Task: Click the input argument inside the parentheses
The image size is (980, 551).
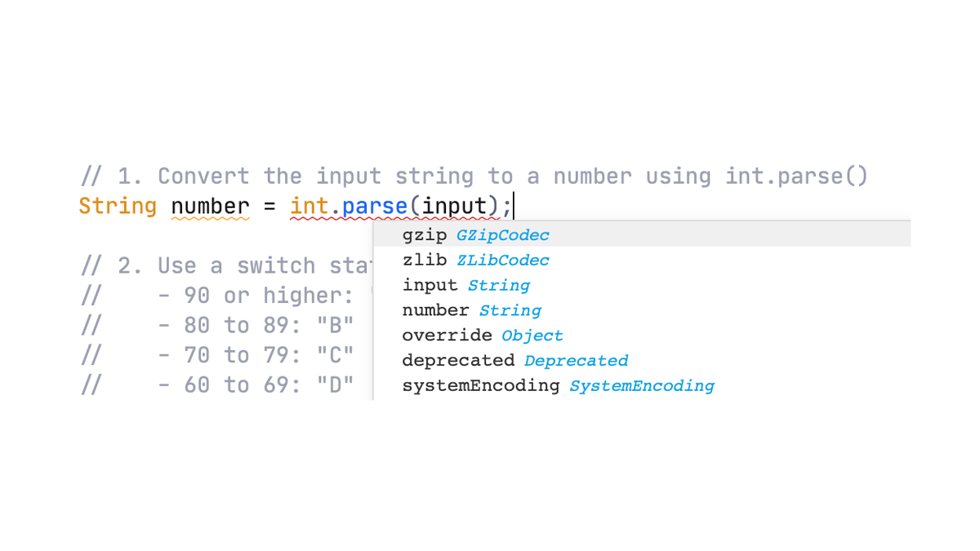Action: point(453,206)
